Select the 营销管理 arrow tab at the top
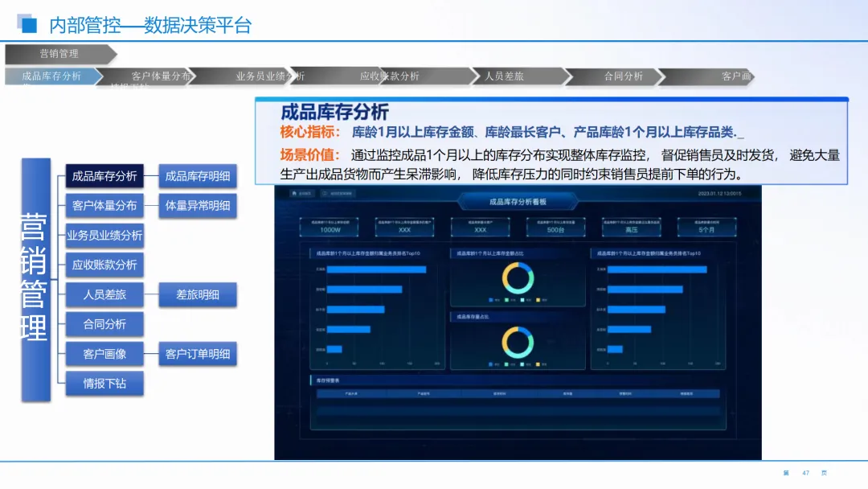868x489 pixels. (x=61, y=54)
